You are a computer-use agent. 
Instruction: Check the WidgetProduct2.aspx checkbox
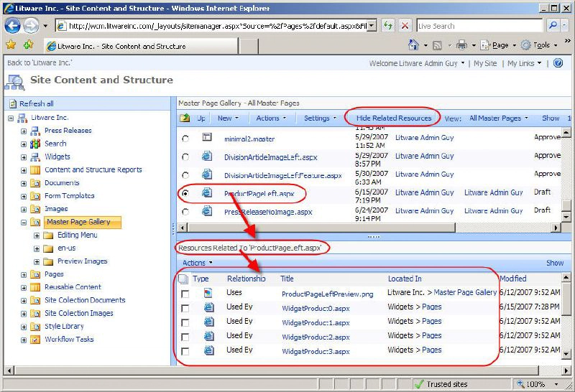185,337
